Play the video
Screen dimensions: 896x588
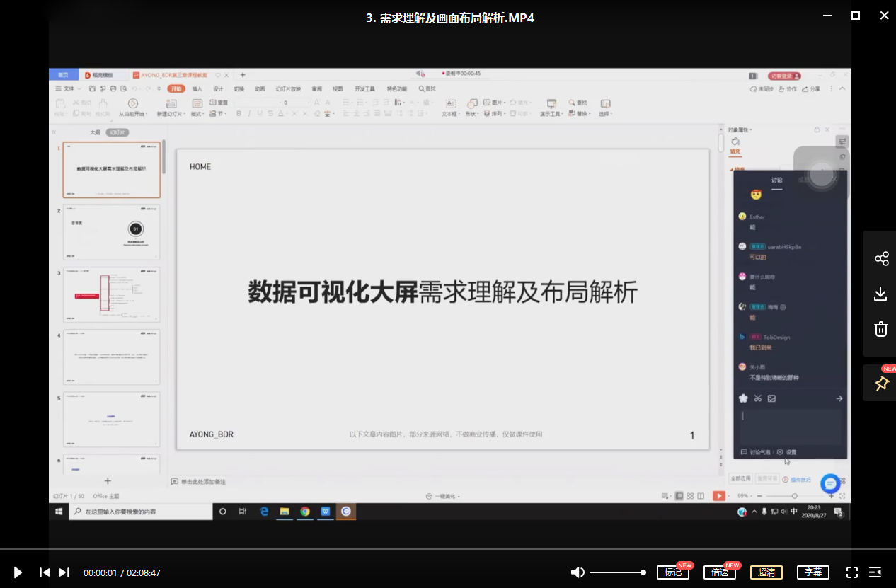[18, 572]
